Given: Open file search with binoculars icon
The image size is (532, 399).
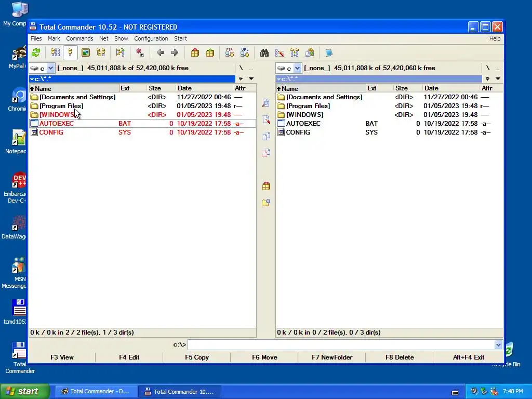Looking at the screenshot, I should 264,52.
